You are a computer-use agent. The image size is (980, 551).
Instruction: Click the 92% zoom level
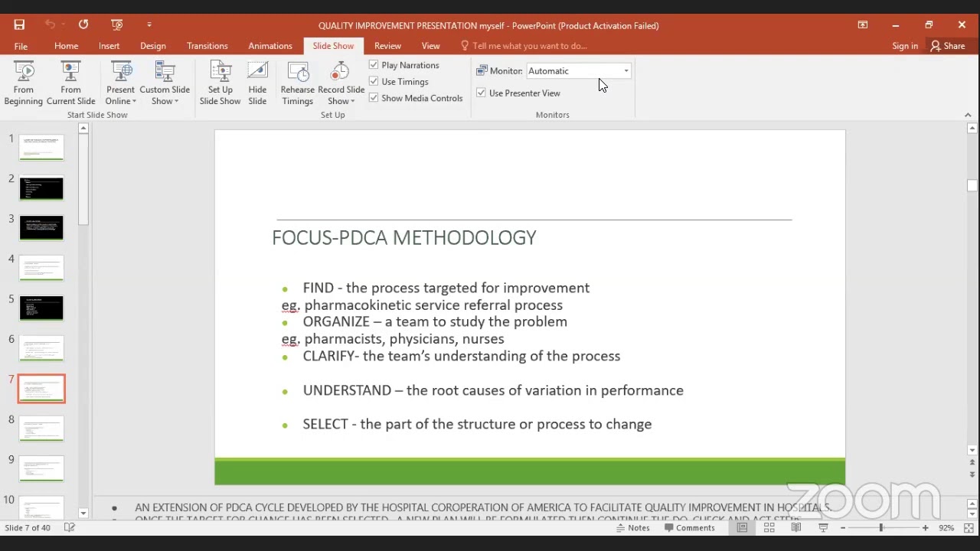click(946, 528)
